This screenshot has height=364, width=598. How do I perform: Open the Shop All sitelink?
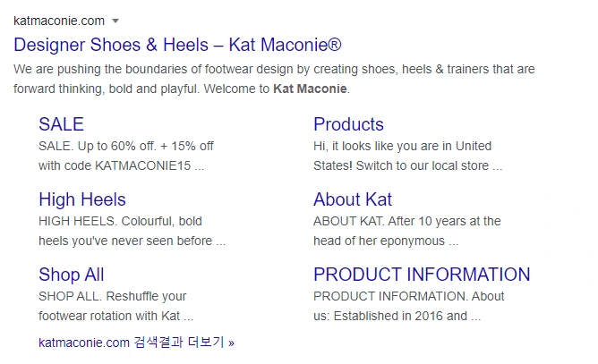click(72, 275)
